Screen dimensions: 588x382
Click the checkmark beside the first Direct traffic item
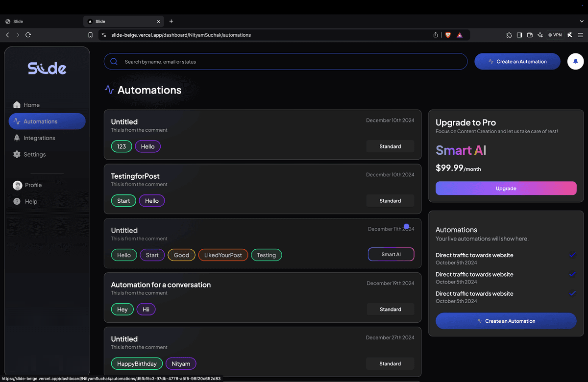pos(572,255)
